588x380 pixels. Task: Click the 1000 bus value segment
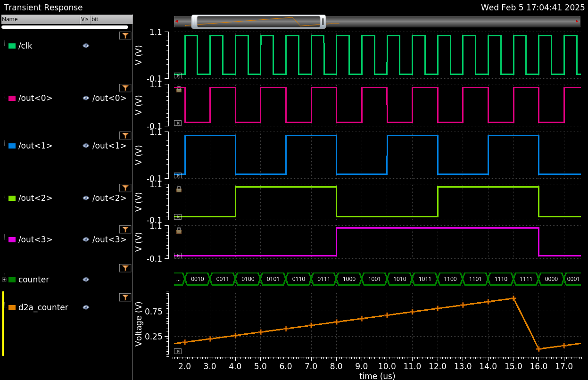coord(349,279)
